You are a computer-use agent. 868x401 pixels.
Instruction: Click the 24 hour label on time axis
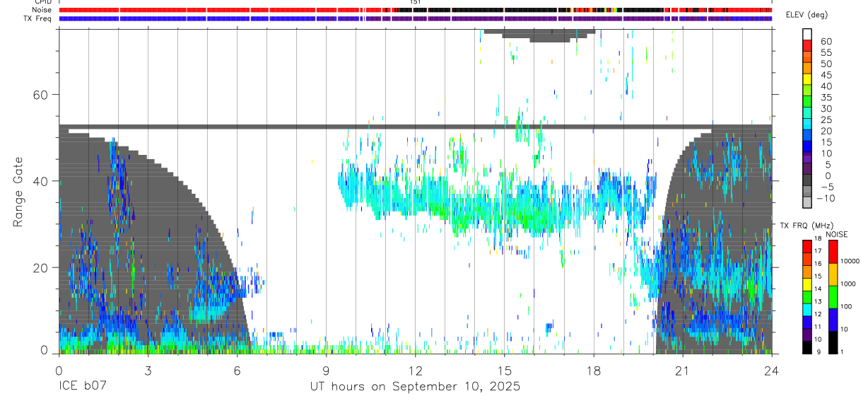tap(771, 369)
